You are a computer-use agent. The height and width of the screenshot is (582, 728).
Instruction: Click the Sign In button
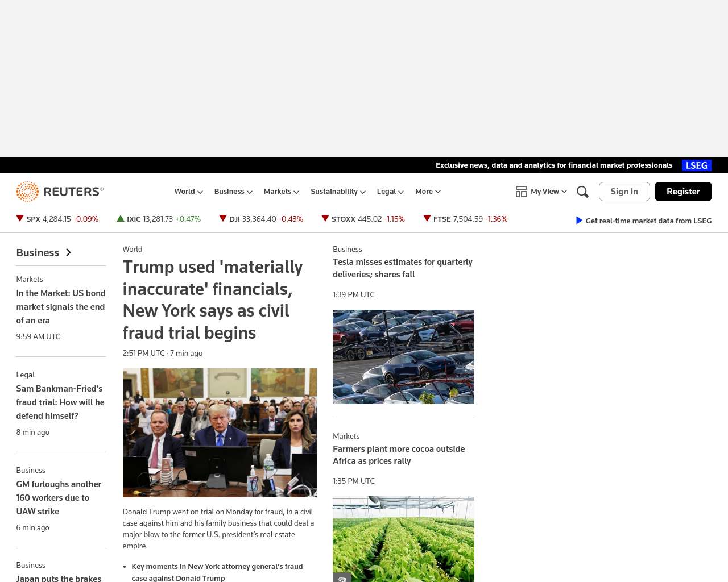point(624,192)
